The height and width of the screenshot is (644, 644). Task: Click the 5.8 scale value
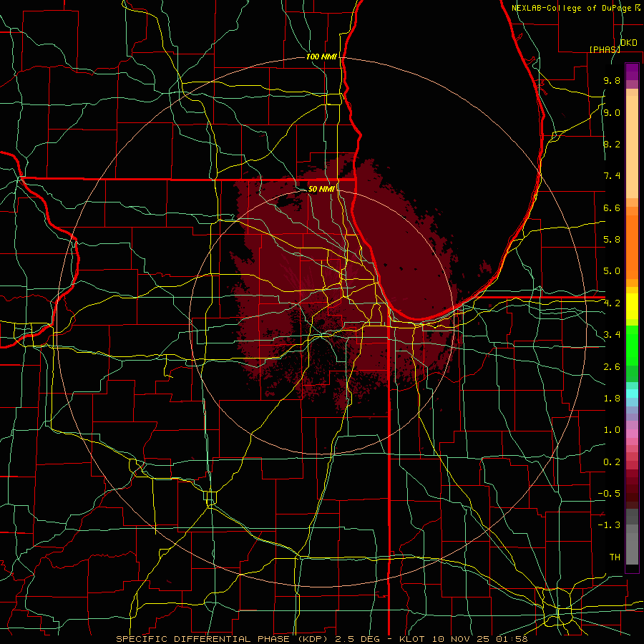[612, 240]
